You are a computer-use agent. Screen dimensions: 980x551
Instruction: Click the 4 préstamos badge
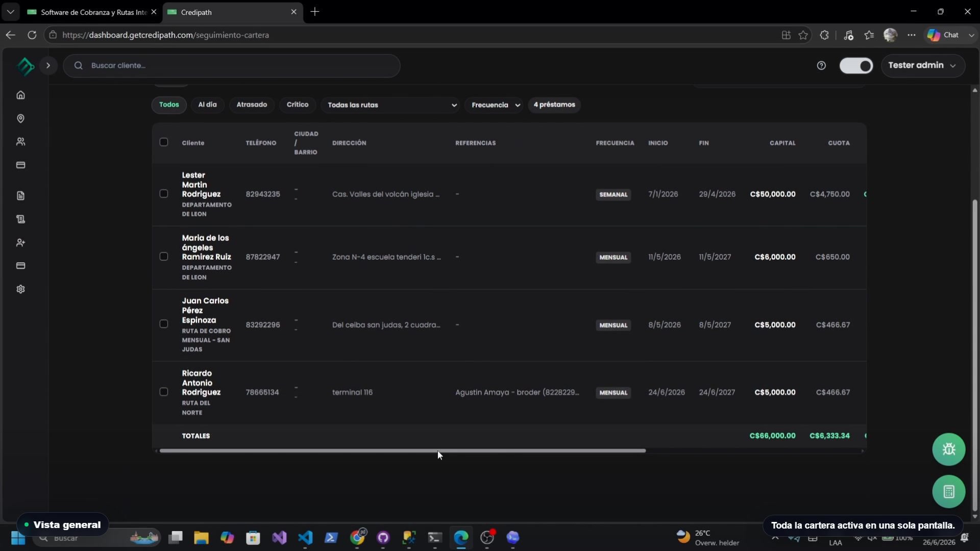(x=554, y=105)
